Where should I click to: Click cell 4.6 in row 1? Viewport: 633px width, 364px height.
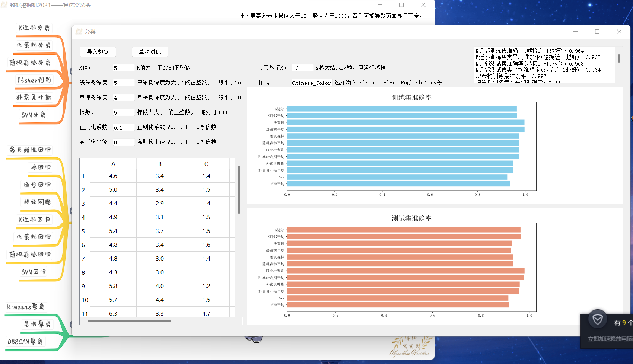point(113,176)
